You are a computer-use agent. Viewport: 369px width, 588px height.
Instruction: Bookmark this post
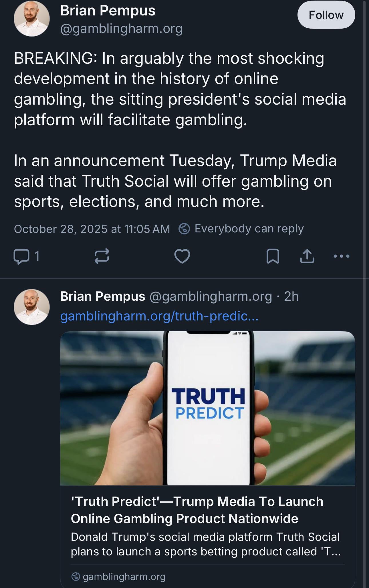click(273, 256)
